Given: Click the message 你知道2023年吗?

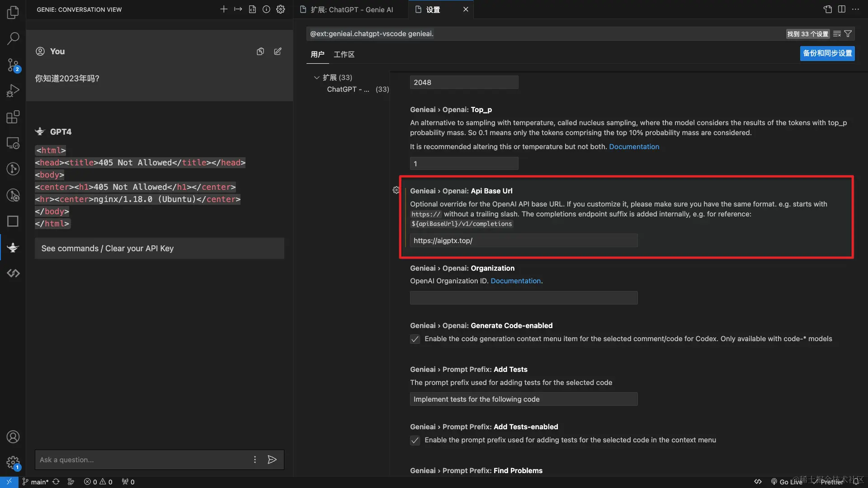Looking at the screenshot, I should (x=67, y=79).
